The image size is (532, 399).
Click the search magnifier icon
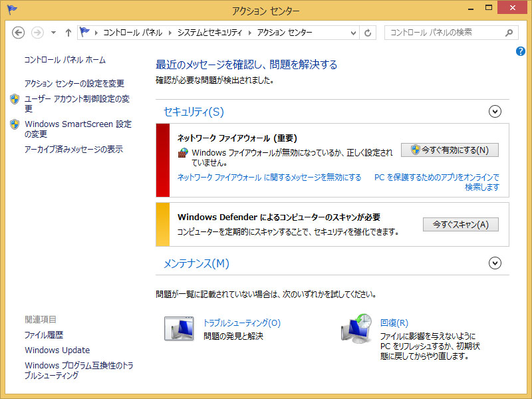point(509,33)
